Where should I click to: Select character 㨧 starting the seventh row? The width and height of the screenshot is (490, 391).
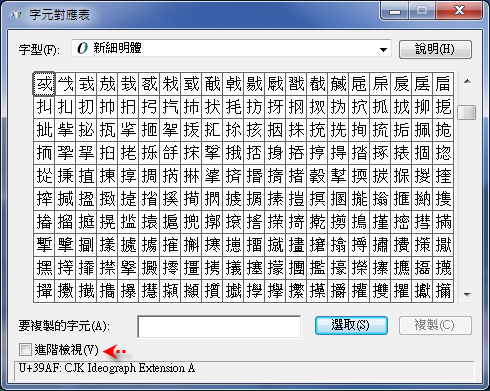44,222
